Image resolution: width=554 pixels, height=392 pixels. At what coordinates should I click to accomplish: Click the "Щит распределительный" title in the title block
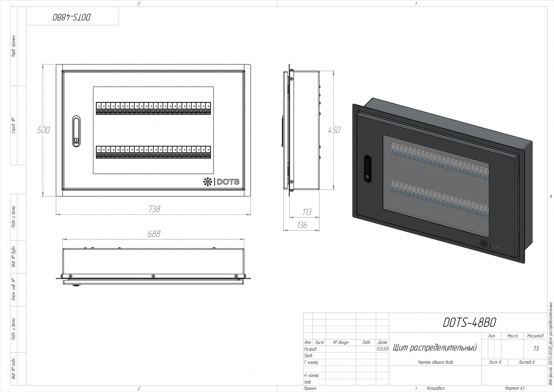435,348
